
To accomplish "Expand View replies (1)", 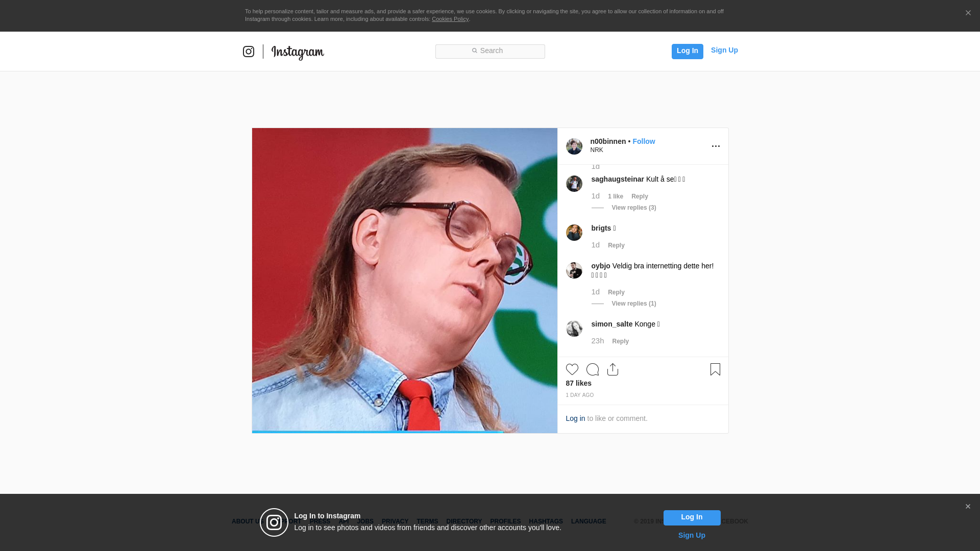I will (634, 304).
